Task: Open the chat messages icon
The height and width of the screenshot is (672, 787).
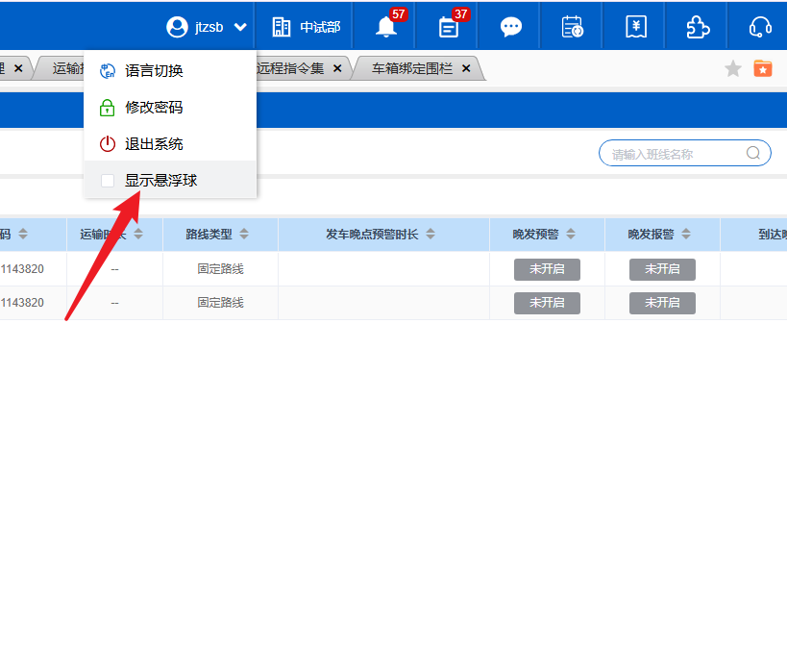Action: [x=511, y=27]
